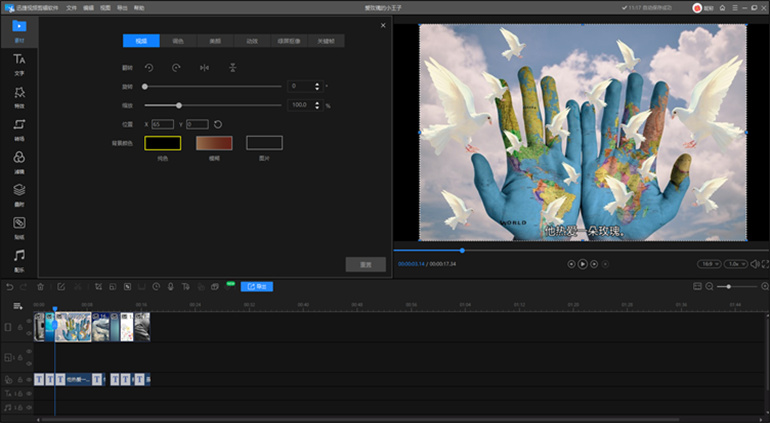Open the track manager list icon above the tracks
The image size is (770, 423).
coord(18,306)
